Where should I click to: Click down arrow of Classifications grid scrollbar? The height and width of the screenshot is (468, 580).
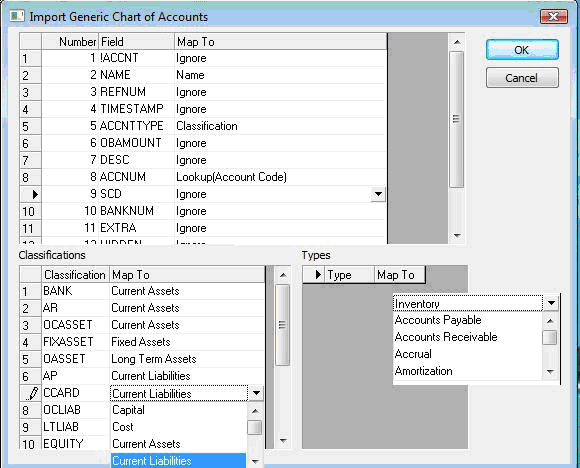pos(283,440)
